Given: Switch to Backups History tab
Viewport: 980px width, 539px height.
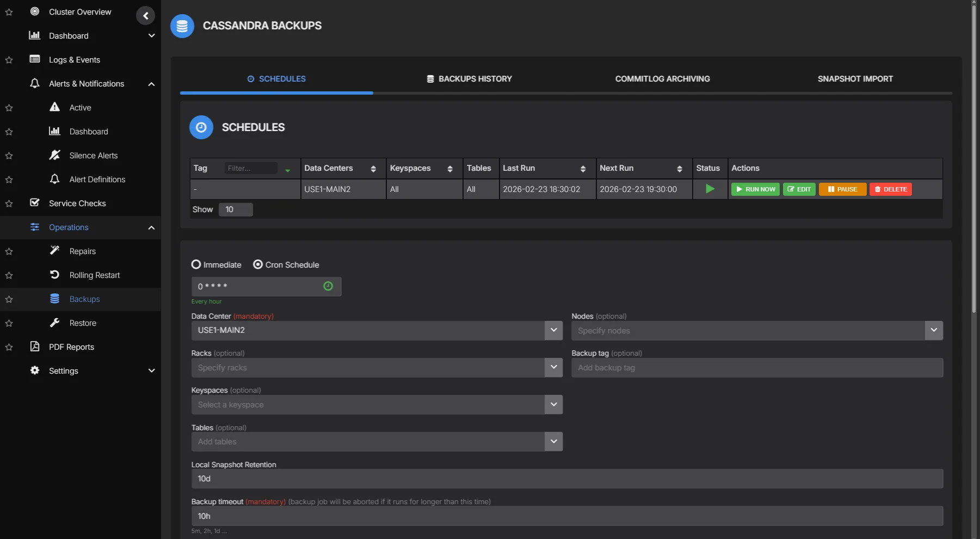Looking at the screenshot, I should tap(469, 79).
